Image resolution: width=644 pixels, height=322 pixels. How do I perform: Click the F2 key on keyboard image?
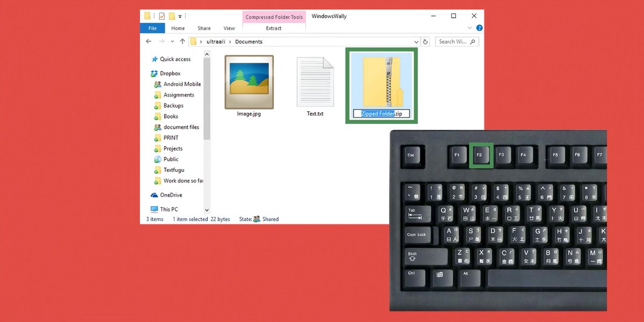(x=481, y=155)
